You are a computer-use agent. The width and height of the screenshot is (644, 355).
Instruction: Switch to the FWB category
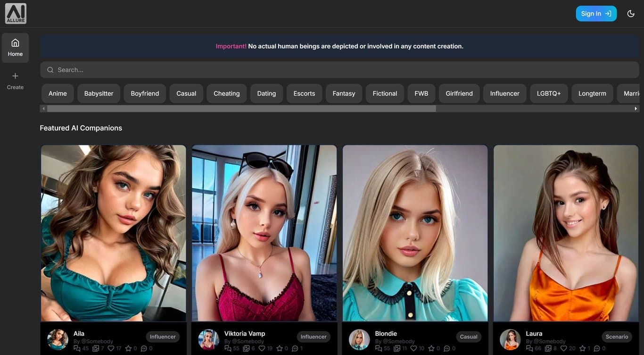pos(421,93)
